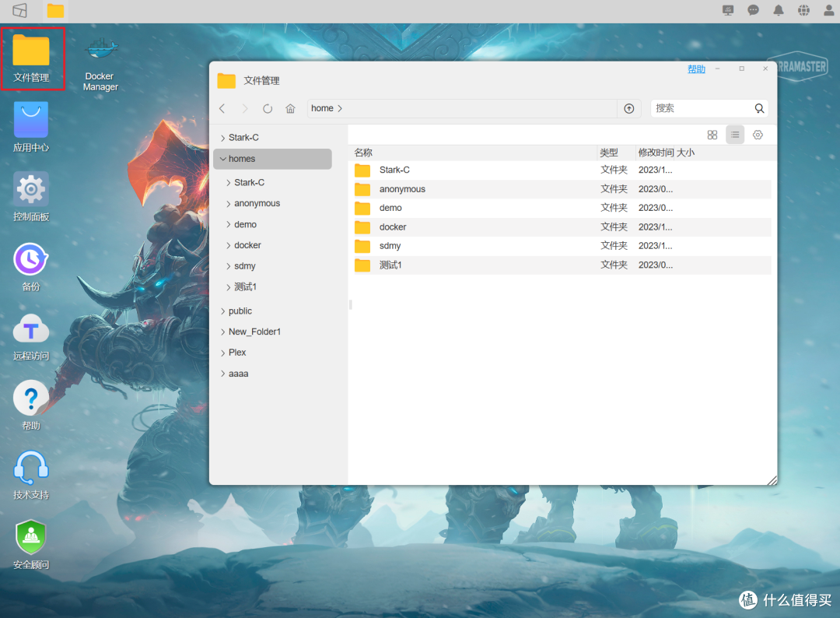Screen dimensions: 840x618
Task: Click the desktop layout icon in top bar
Action: click(x=19, y=10)
